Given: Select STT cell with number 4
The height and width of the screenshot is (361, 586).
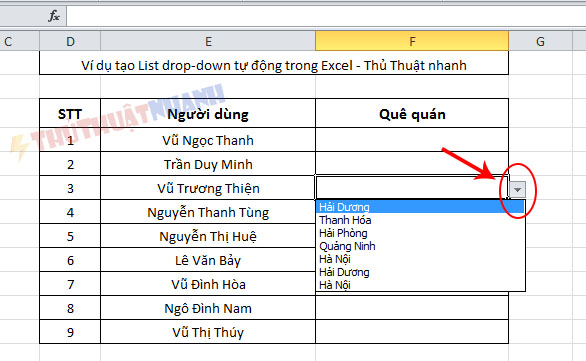Looking at the screenshot, I should (70, 212).
